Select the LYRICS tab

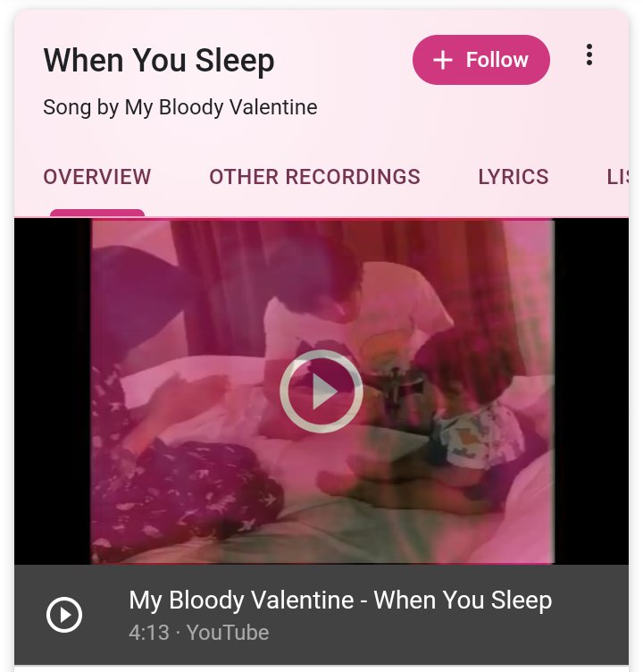click(514, 177)
